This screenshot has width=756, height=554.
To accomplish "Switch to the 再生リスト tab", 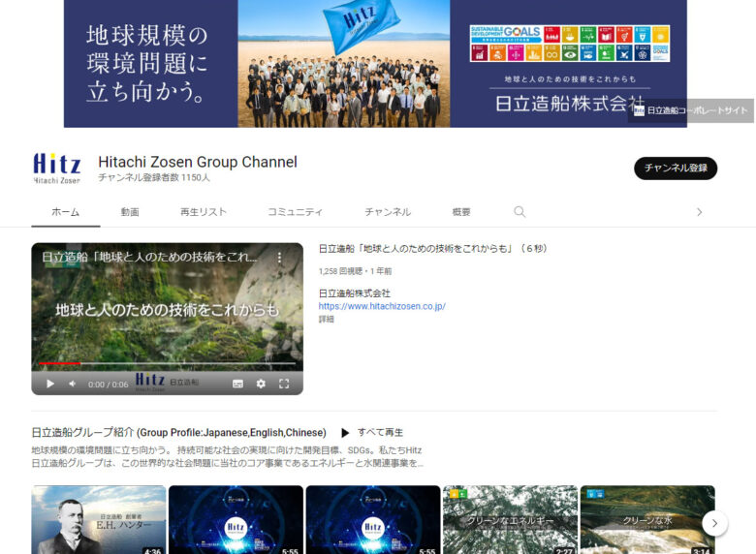I will pos(203,212).
